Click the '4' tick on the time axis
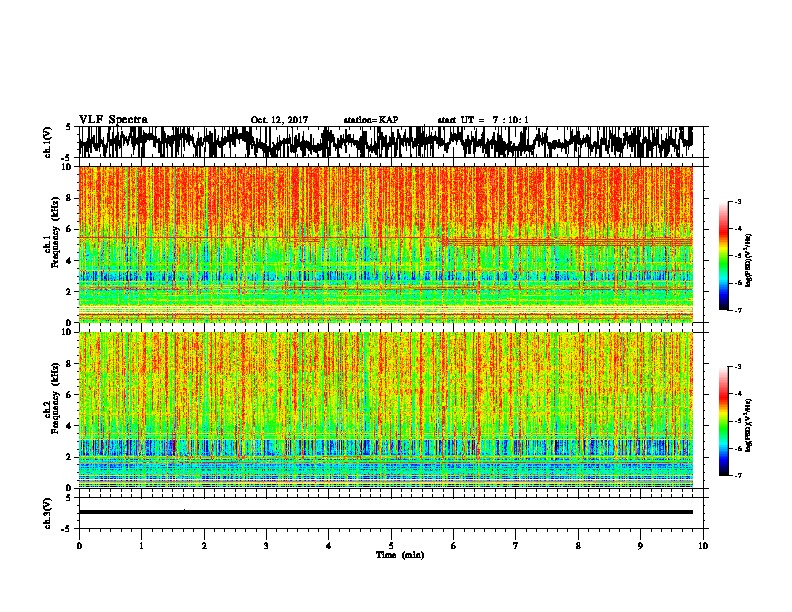 pyautogui.click(x=329, y=546)
